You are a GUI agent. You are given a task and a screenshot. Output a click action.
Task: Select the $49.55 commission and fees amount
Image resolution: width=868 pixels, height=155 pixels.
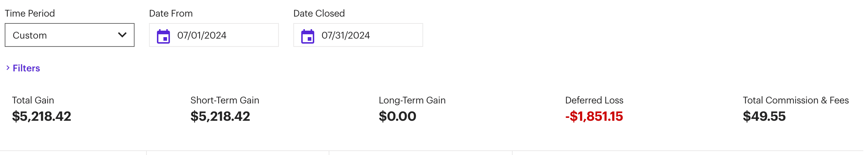tap(764, 116)
